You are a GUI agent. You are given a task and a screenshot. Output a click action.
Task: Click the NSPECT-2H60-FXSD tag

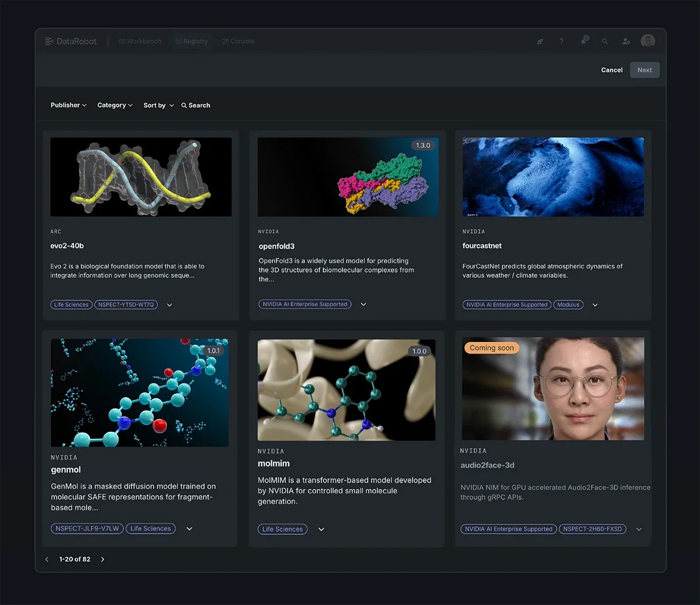(x=592, y=529)
